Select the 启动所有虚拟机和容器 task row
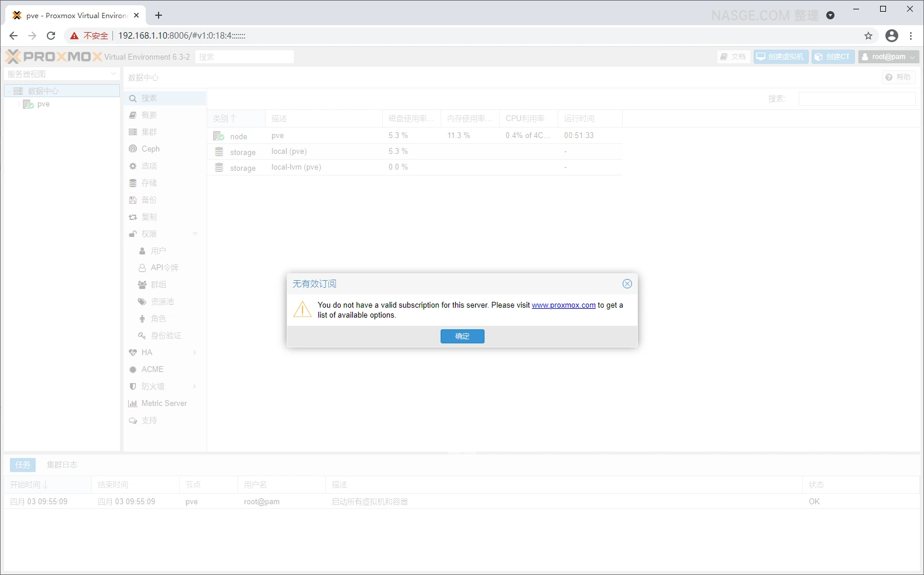This screenshot has height=575, width=924. point(462,502)
